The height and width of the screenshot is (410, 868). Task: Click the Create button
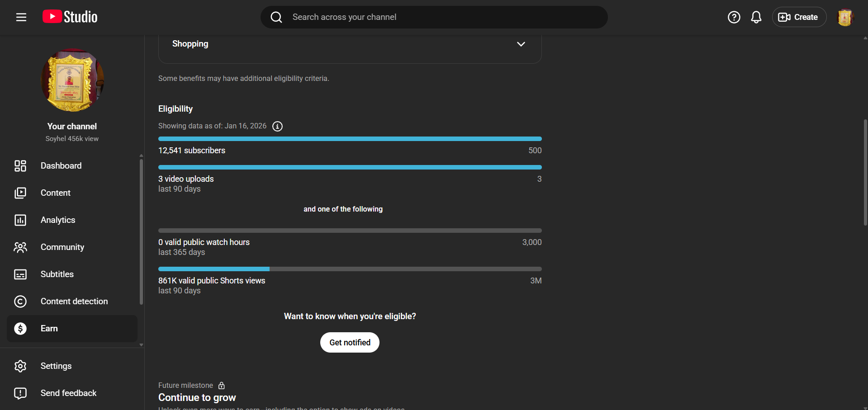pos(799,17)
